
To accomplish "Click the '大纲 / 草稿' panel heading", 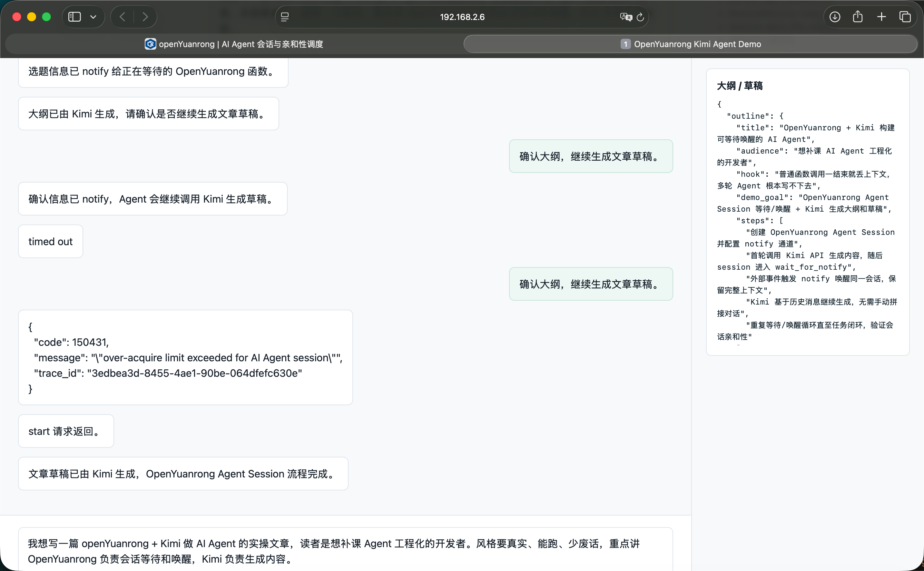I will [740, 86].
